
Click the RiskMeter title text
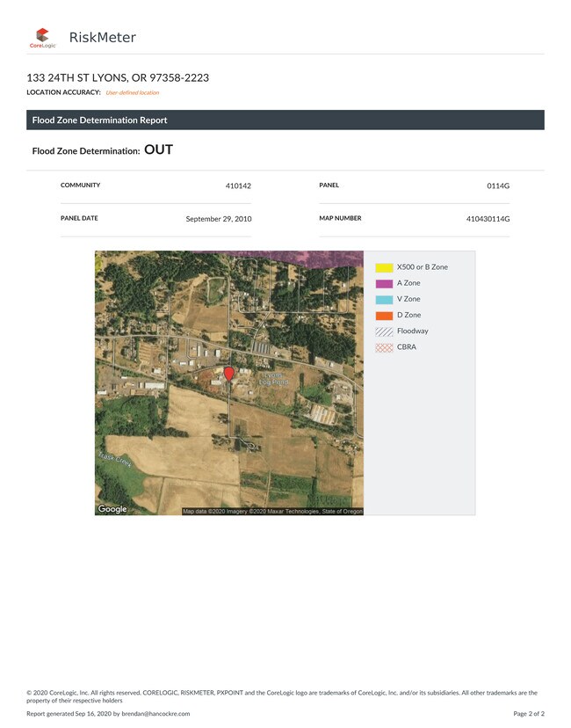tap(102, 37)
